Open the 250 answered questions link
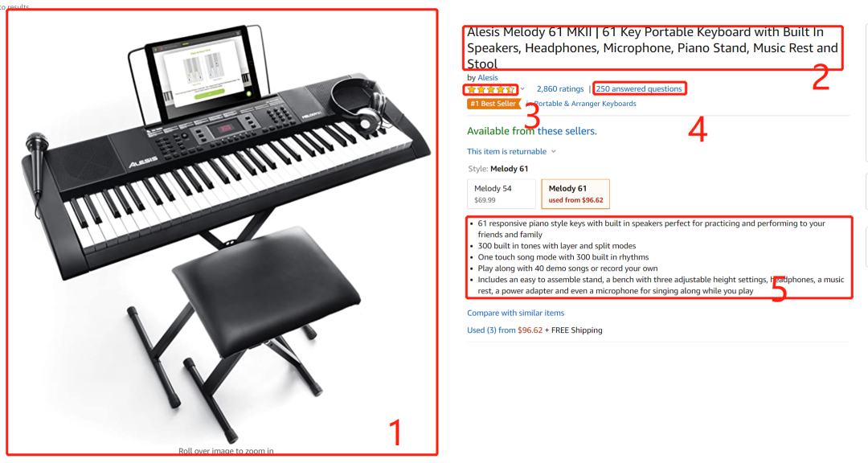The image size is (868, 463). (x=639, y=88)
